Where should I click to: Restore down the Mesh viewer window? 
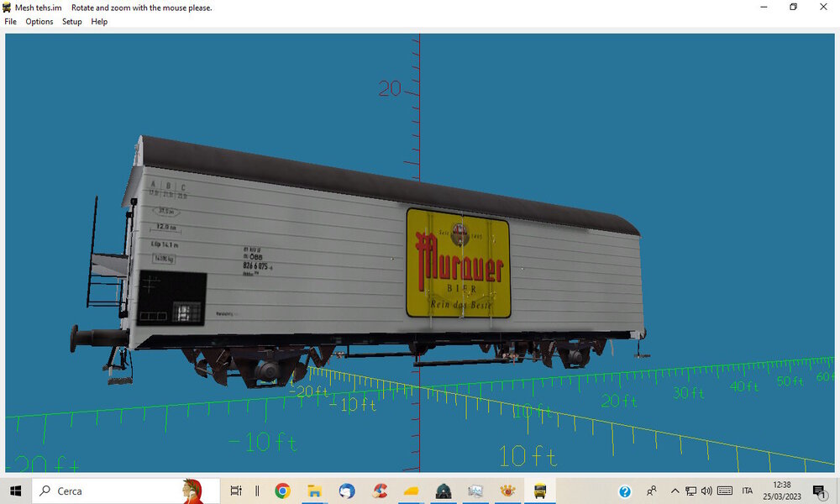pos(794,7)
